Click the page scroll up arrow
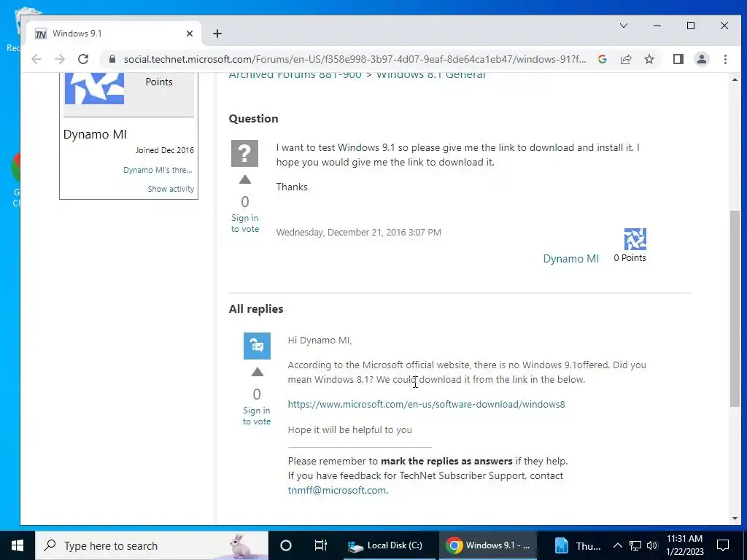The image size is (747, 560). [735, 79]
